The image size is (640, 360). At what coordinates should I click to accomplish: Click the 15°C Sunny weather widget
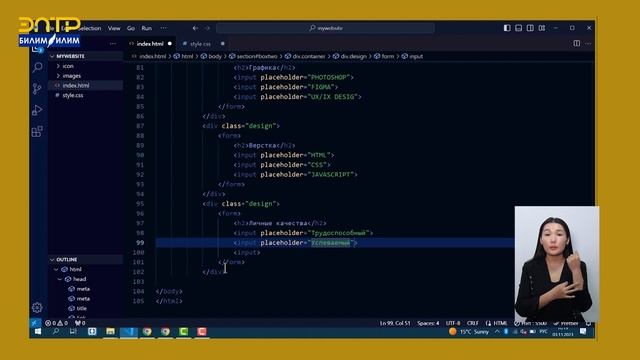[469, 331]
